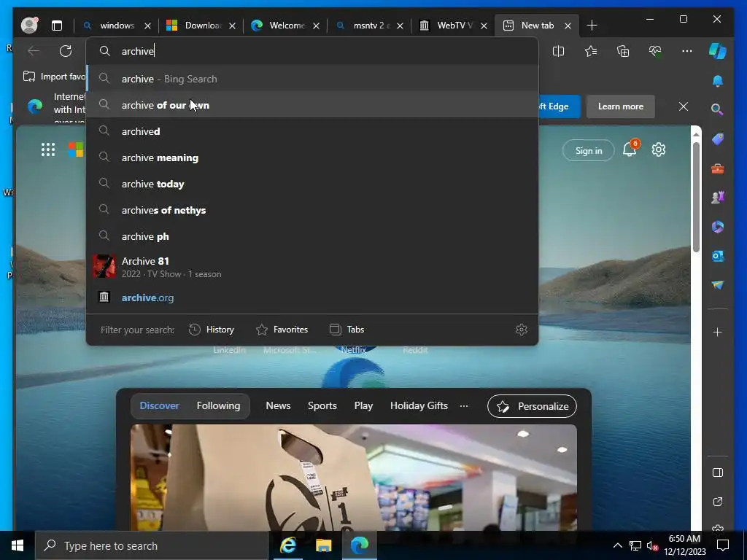Open Import favorites bookmark item

coord(54,77)
